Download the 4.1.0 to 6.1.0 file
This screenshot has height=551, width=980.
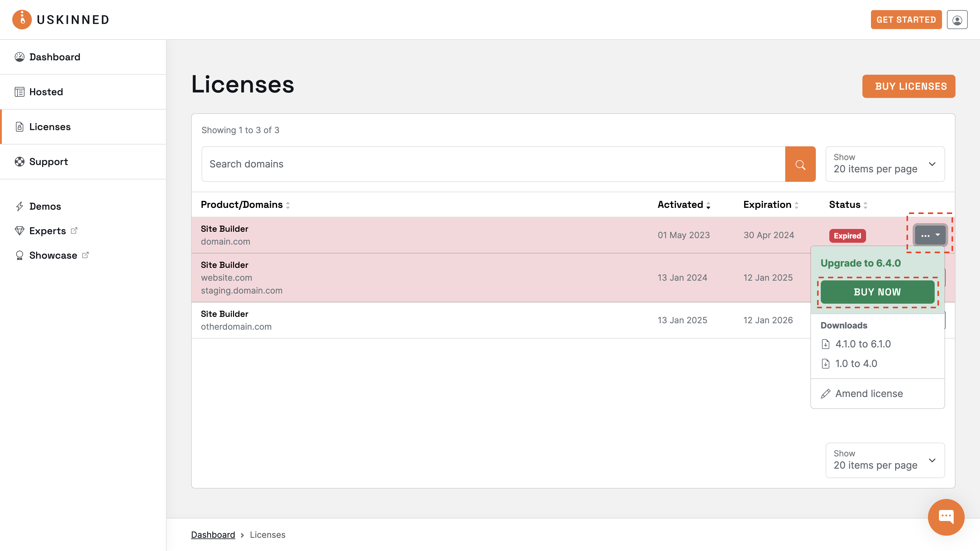(x=862, y=344)
